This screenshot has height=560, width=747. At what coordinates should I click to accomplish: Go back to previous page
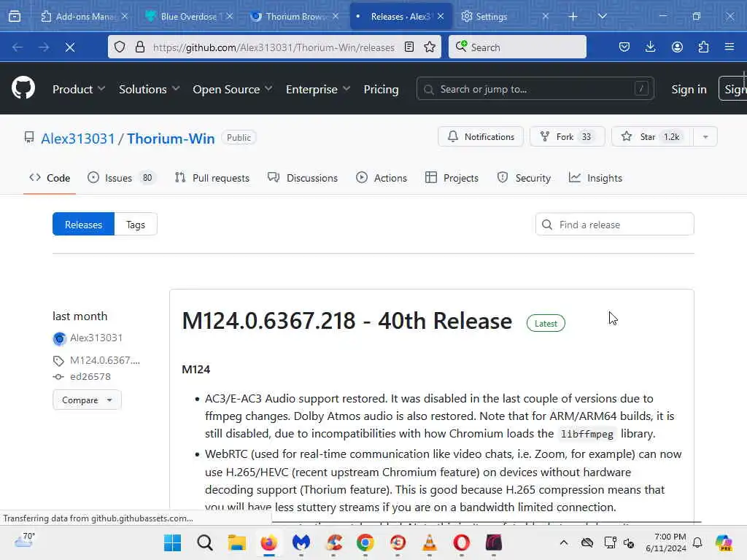click(x=18, y=47)
